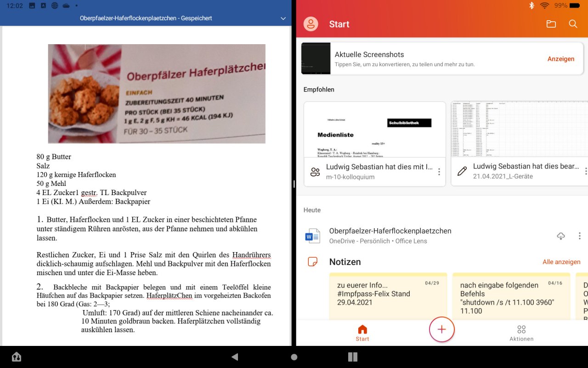The height and width of the screenshot is (368, 588).
Task: Switch to the Aktionen tab
Action: click(x=521, y=333)
